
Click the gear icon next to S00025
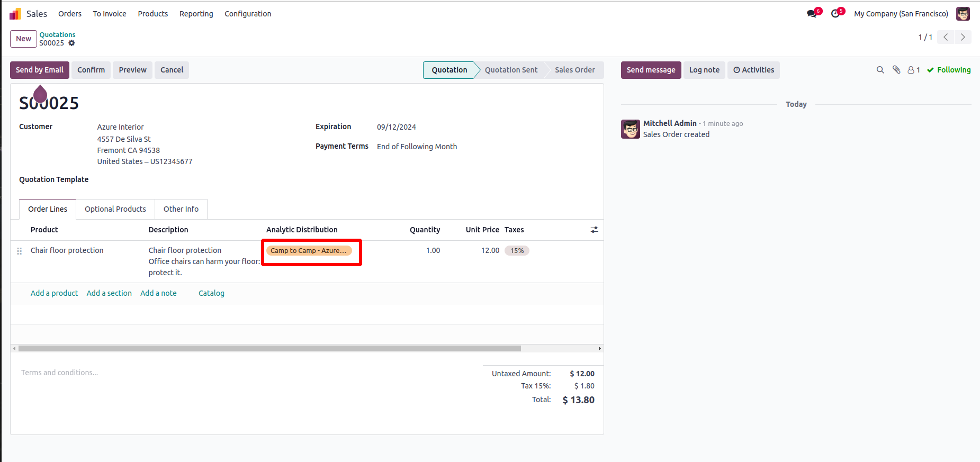tap(71, 43)
